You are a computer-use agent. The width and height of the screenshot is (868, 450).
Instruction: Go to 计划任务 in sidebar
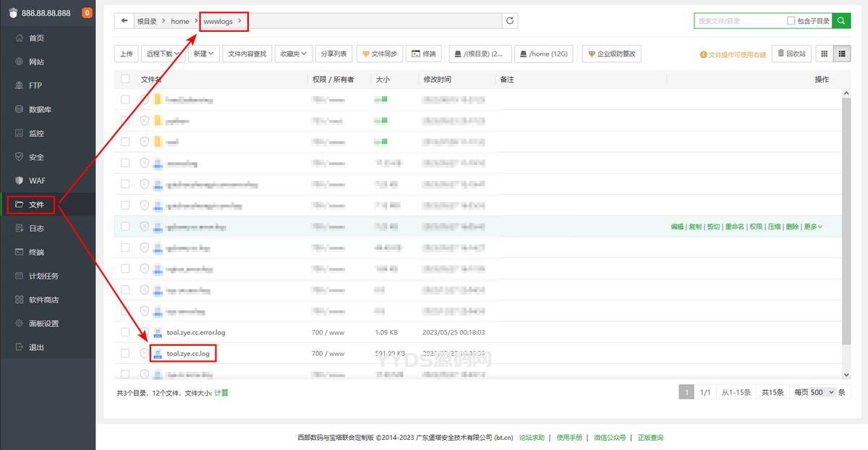pos(43,276)
